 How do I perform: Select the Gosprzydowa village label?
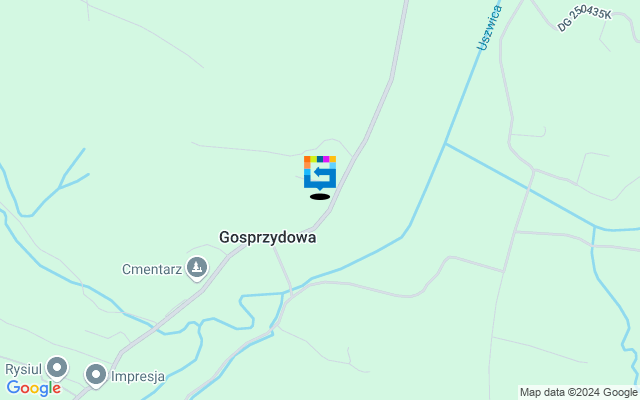(267, 237)
